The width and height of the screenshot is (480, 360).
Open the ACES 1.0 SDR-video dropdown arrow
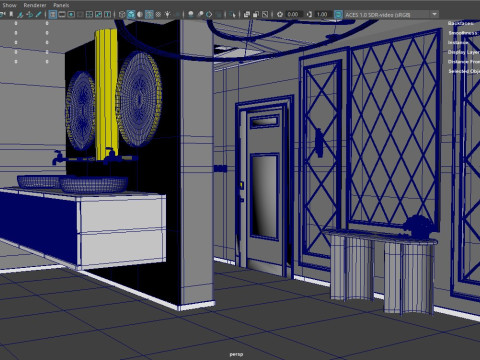click(x=434, y=14)
